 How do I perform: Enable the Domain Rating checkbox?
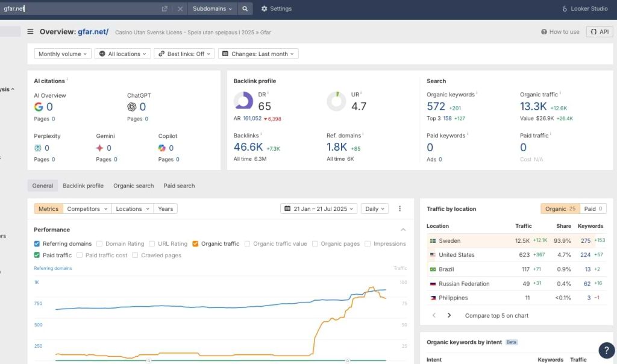point(99,244)
